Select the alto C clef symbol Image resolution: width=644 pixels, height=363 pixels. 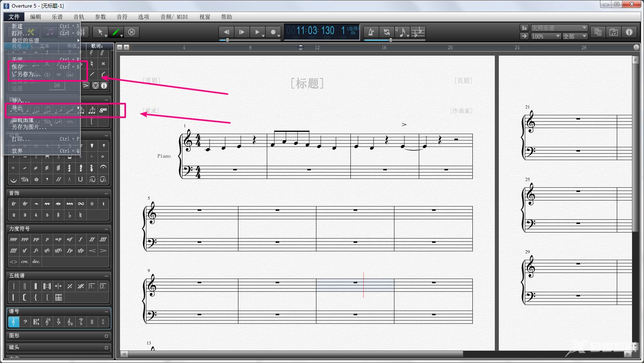coord(36,322)
